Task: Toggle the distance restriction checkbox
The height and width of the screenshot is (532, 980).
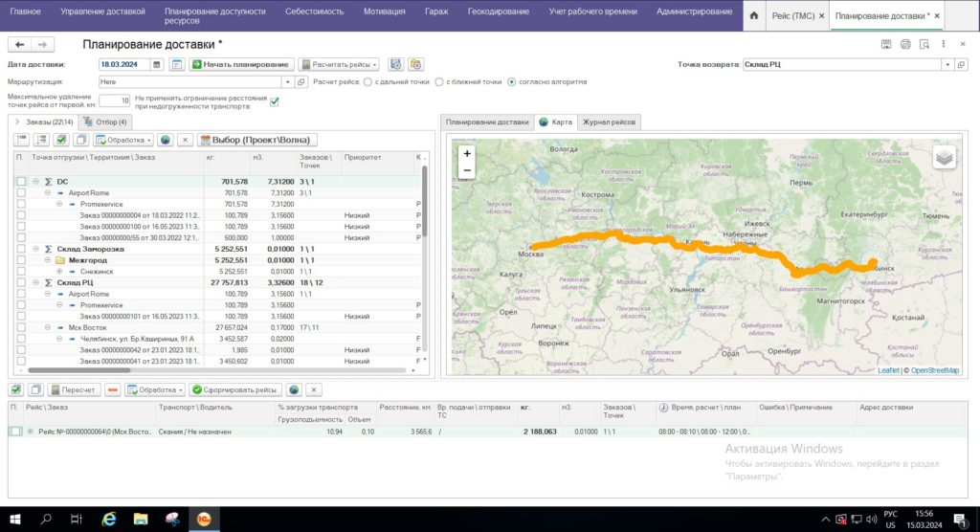Action: coord(275,101)
